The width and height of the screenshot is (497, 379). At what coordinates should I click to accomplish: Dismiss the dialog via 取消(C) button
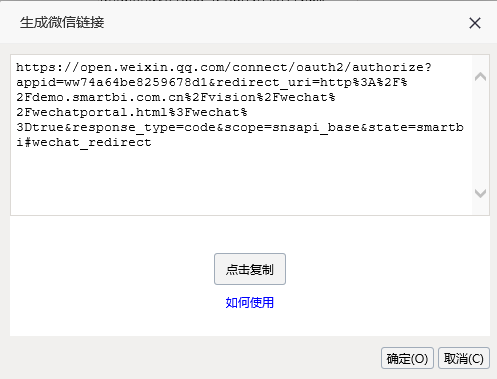coord(464,358)
